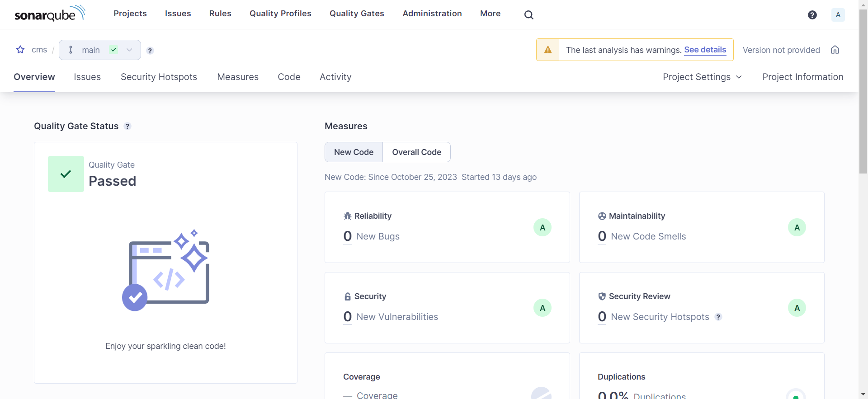The image size is (868, 399).
Task: Click the Maintainability icon
Action: [x=602, y=216]
